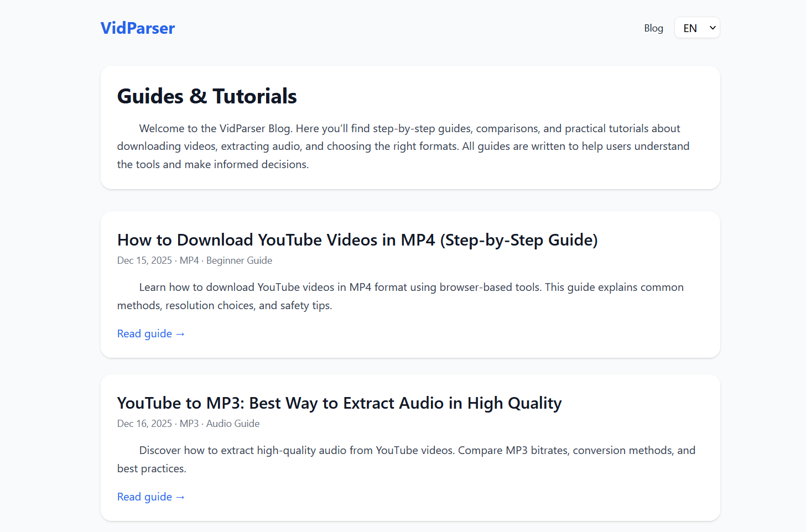806x532 pixels.
Task: Select the MP4 article title heading
Action: 357,240
